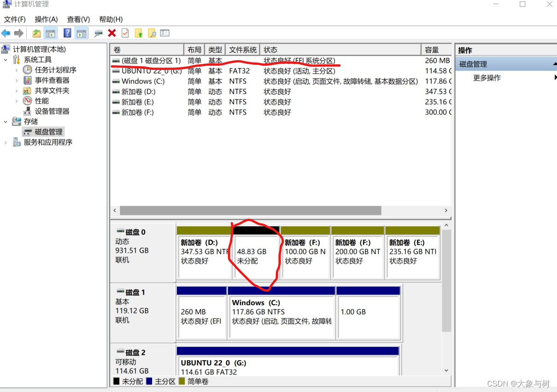Click the disk pane scrollbar down arrow
The width and height of the screenshot is (557, 392).
446,370
